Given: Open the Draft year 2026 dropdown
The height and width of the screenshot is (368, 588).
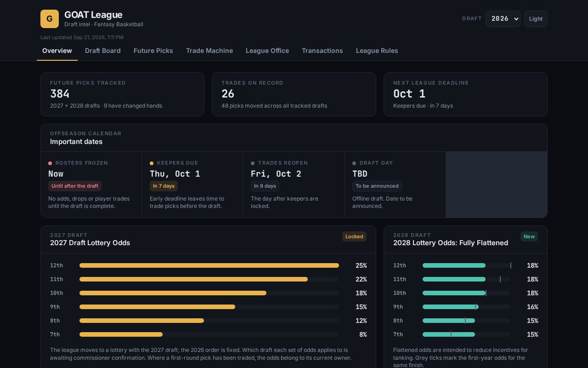Looking at the screenshot, I should [503, 19].
